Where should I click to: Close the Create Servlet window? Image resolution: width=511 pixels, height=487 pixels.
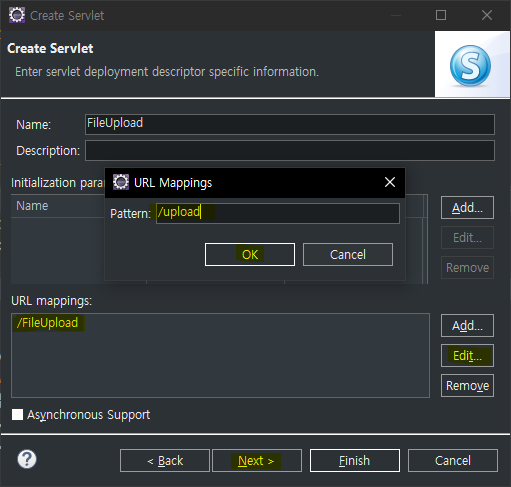(487, 15)
